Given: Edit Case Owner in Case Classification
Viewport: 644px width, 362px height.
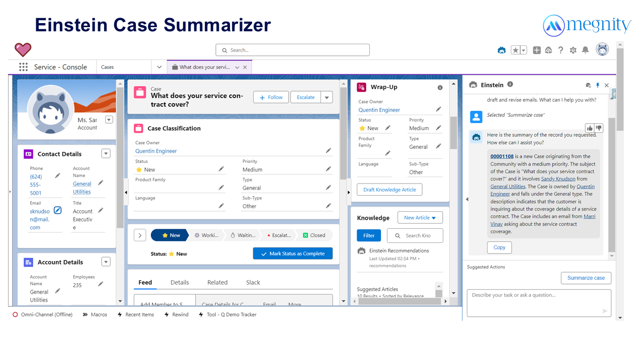Looking at the screenshot, I should 329,150.
